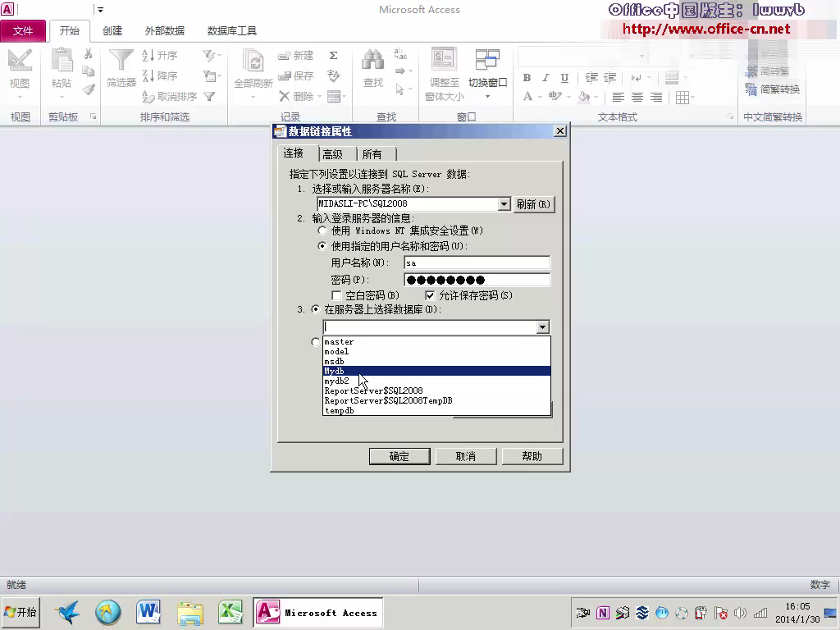Screen dimensions: 840x630
Task: Click the 确定 OK button
Action: pos(399,456)
